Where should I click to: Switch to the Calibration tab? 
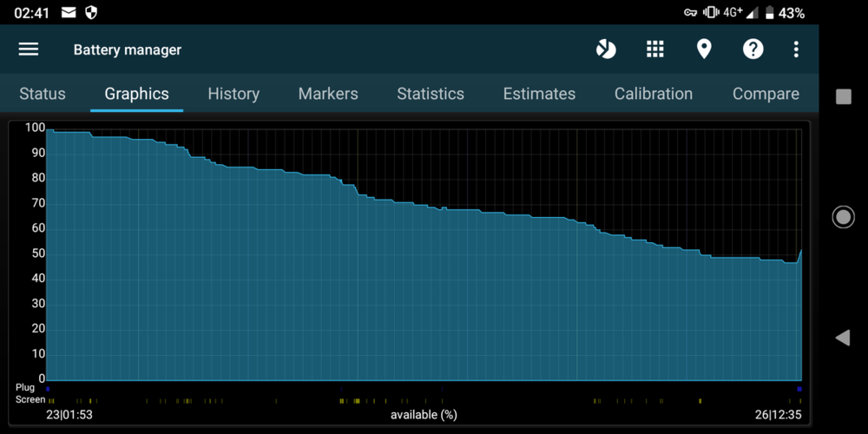(654, 94)
